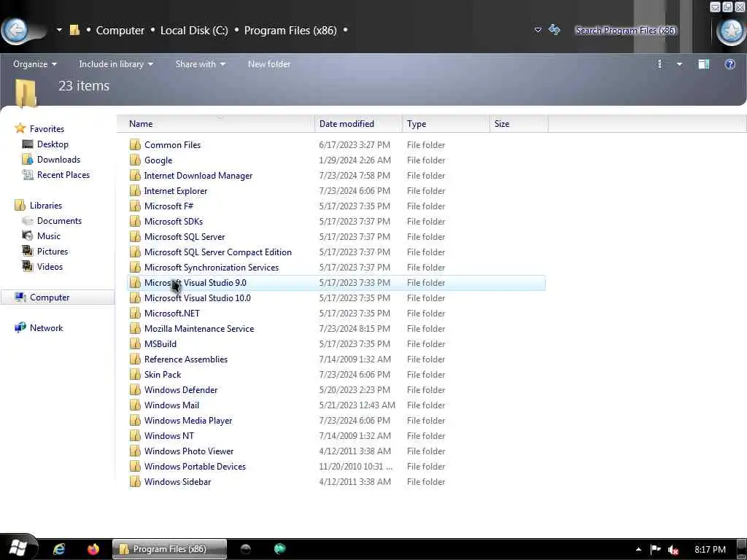Click the Windows Defender folder icon

point(135,389)
